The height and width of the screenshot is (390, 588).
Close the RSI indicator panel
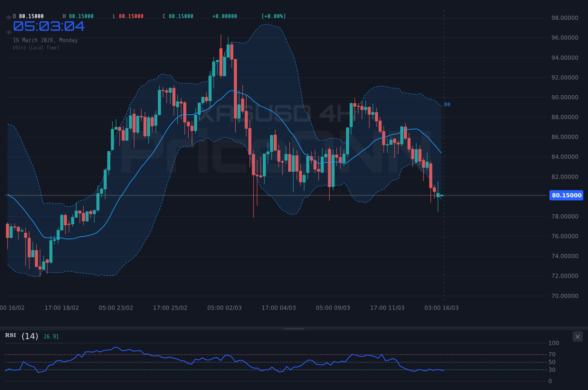577,336
